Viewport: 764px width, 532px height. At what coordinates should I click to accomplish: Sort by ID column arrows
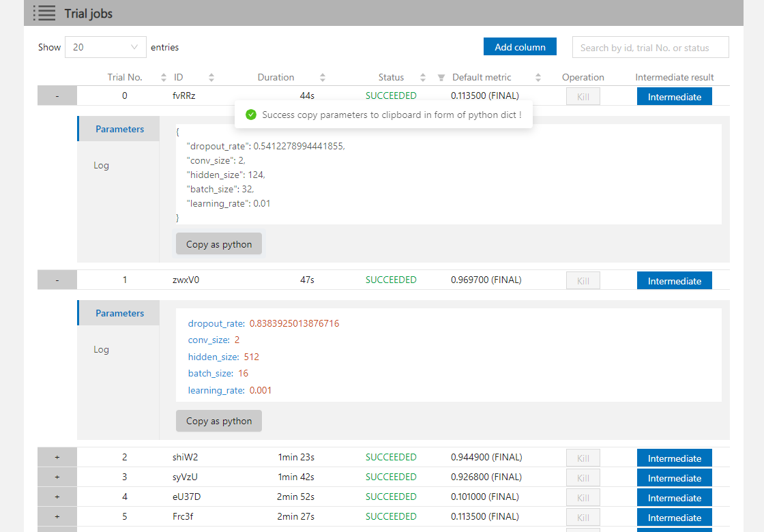coord(211,78)
